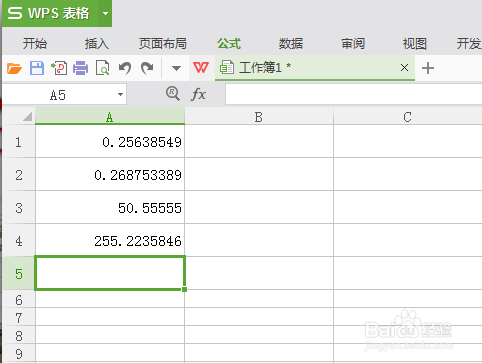This screenshot has height=363, width=482.
Task: Switch to the 开始 ribbon tab
Action: pos(35,44)
